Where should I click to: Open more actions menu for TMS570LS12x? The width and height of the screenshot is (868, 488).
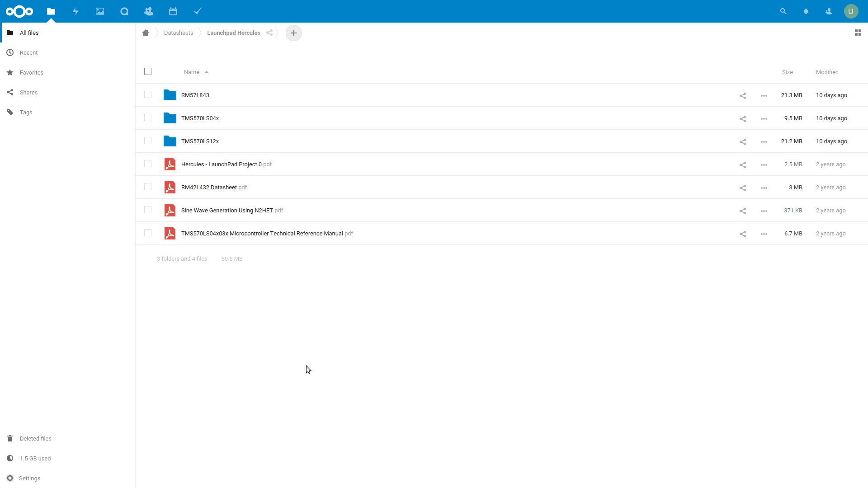point(764,141)
